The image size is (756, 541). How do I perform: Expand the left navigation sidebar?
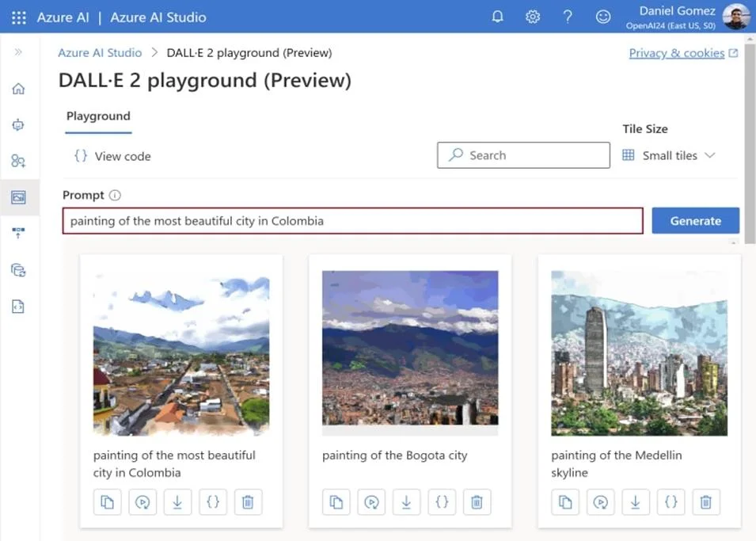pyautogui.click(x=18, y=52)
